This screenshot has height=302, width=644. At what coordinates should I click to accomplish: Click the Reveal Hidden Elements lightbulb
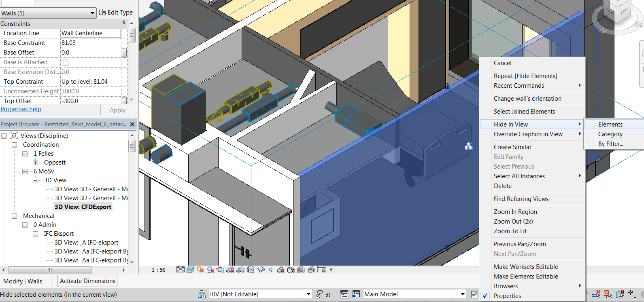[271, 270]
